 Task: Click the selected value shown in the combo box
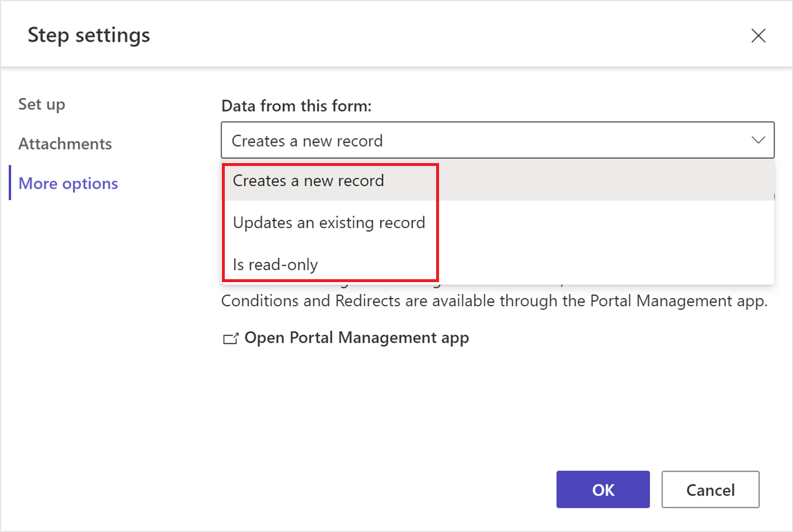tap(308, 140)
